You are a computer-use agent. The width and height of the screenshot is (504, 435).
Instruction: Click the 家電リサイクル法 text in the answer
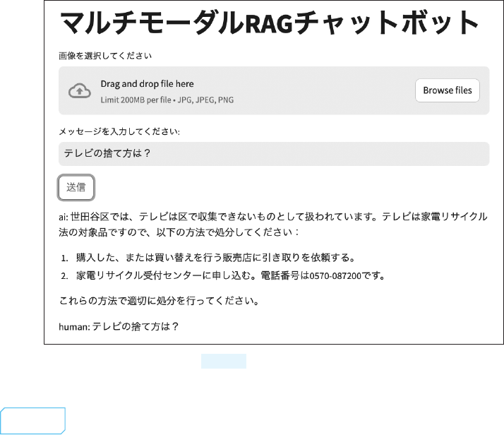[x=452, y=215]
